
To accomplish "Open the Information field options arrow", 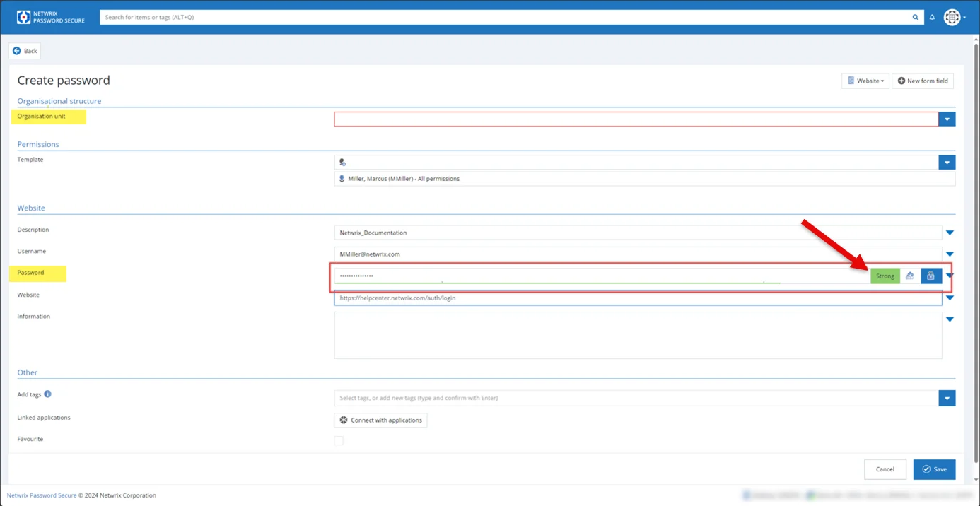I will [950, 319].
